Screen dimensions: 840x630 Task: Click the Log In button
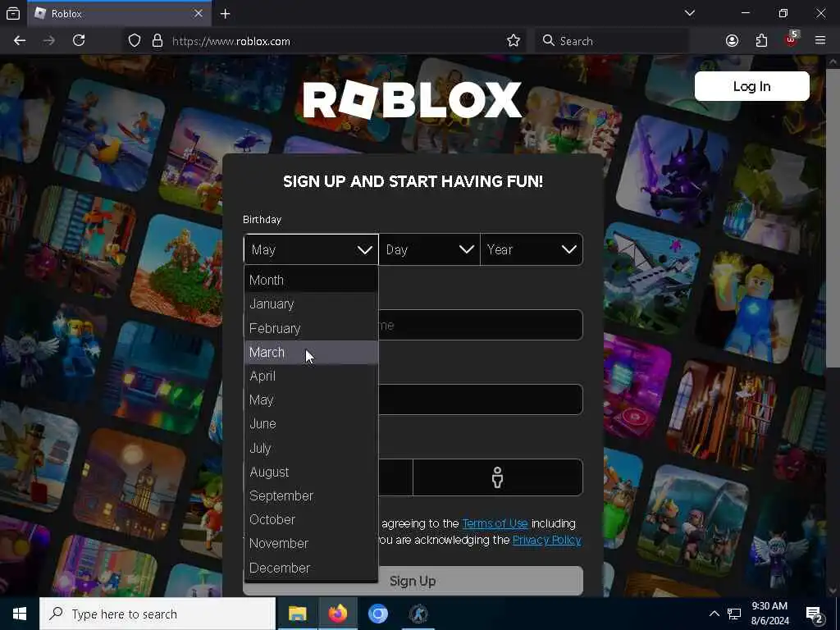click(x=751, y=86)
